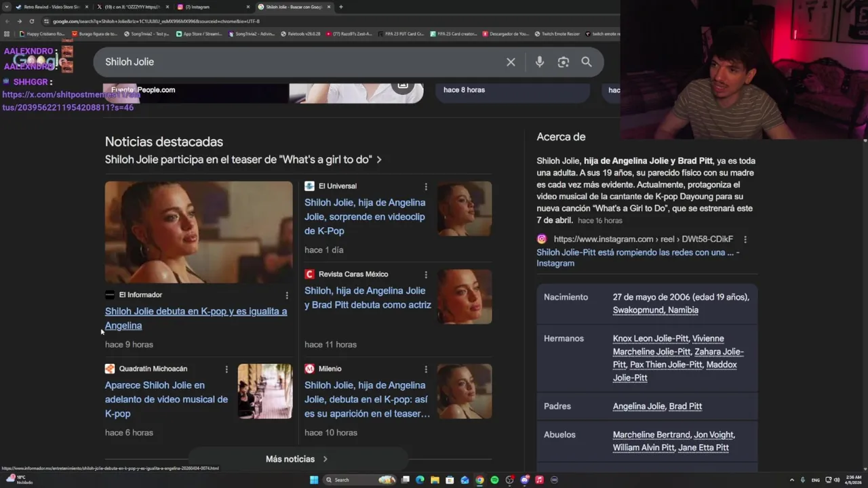
Task: Open the Twitch Emote Resizer bookmark
Action: (x=557, y=33)
